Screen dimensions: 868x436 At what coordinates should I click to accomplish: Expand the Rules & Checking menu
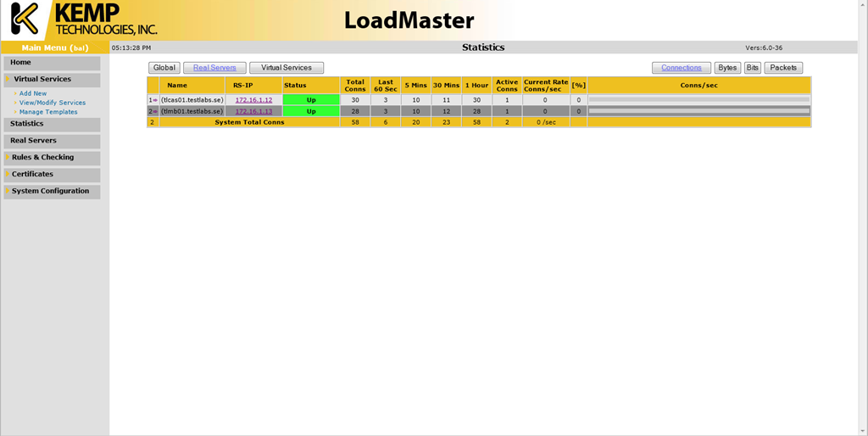52,157
